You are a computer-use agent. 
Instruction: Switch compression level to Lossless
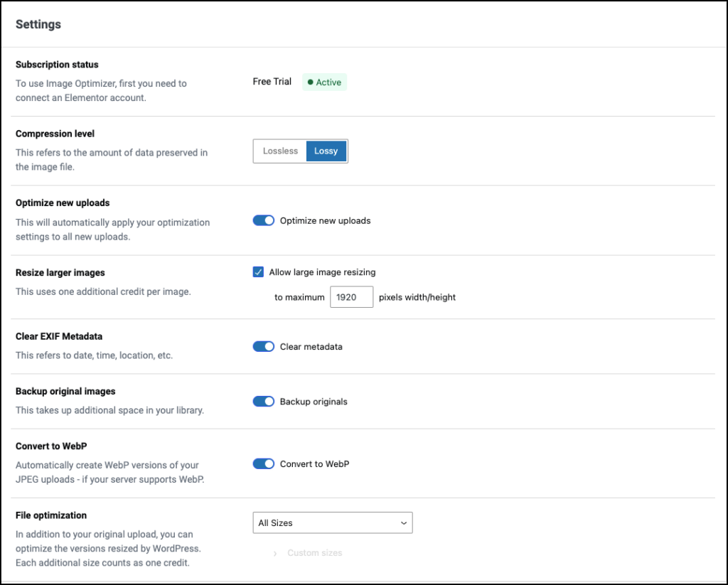coord(279,151)
